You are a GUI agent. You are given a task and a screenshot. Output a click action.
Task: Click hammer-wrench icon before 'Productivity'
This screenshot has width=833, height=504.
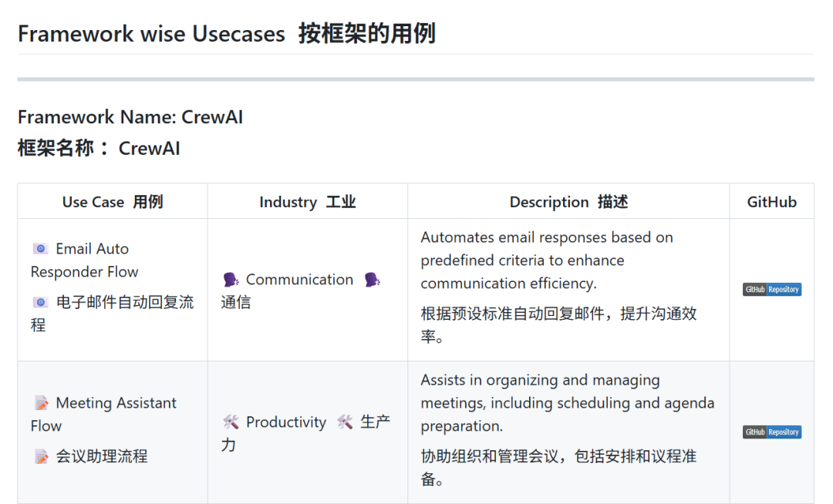(231, 422)
